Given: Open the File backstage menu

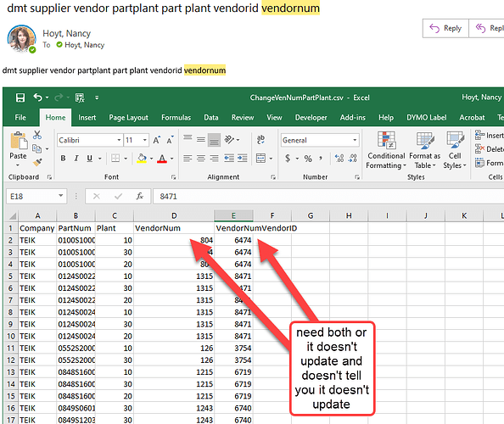Looking at the screenshot, I should point(20,118).
